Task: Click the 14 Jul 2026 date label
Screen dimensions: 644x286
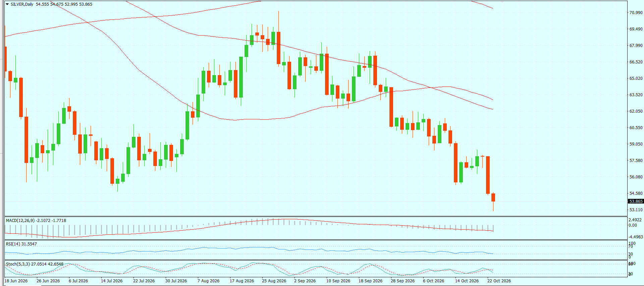Action: [x=112, y=281]
